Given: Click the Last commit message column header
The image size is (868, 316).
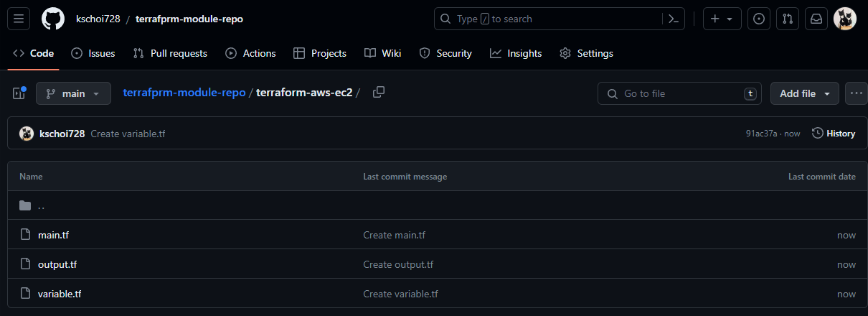Looking at the screenshot, I should pyautogui.click(x=405, y=177).
